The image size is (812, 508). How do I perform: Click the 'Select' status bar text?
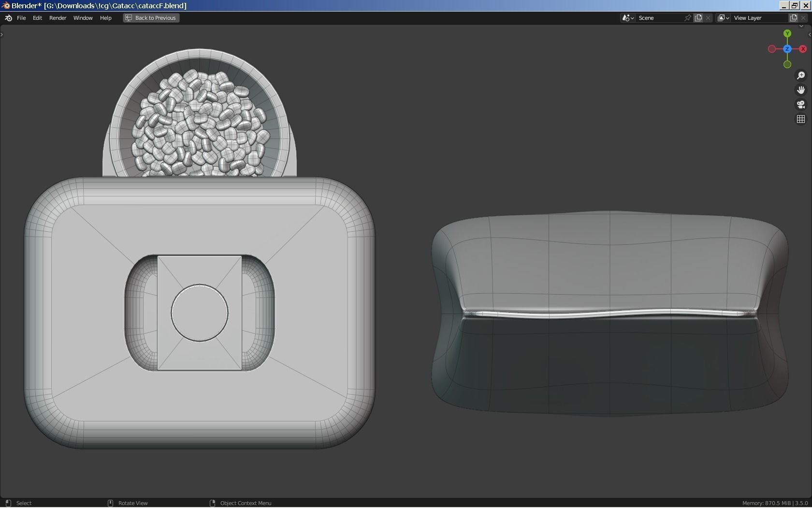pos(24,503)
